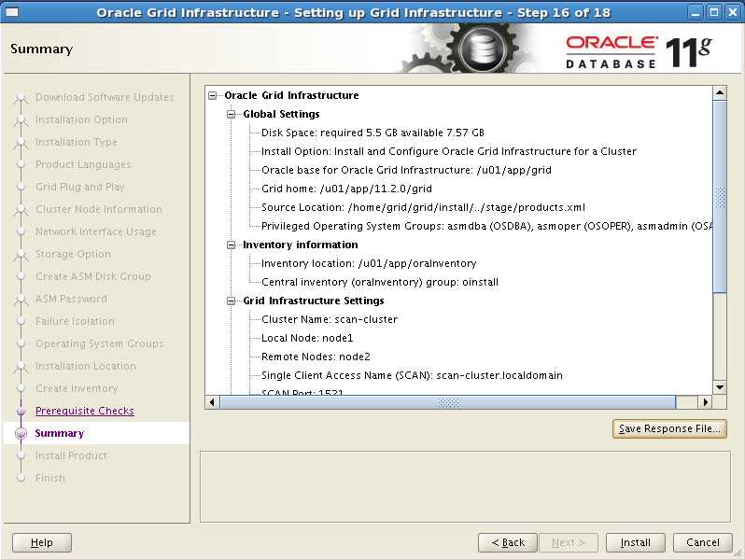Click the Oracle Grid Infrastructure root label

pos(291,95)
